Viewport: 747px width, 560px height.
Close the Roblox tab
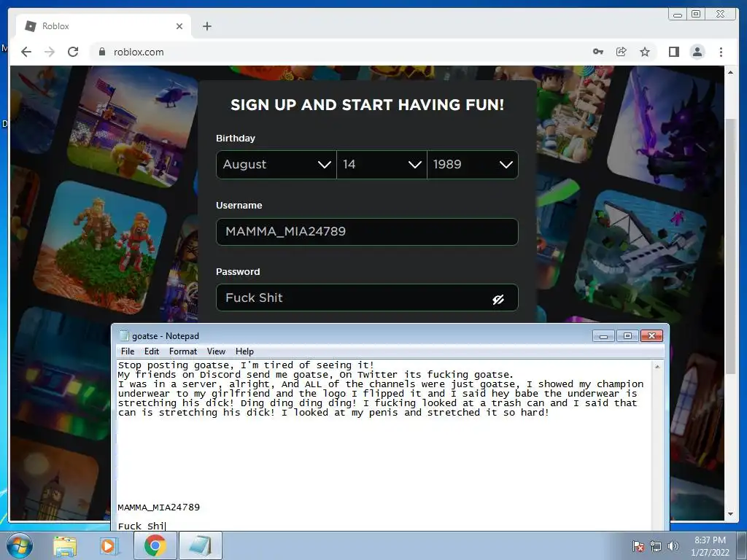[x=179, y=26]
